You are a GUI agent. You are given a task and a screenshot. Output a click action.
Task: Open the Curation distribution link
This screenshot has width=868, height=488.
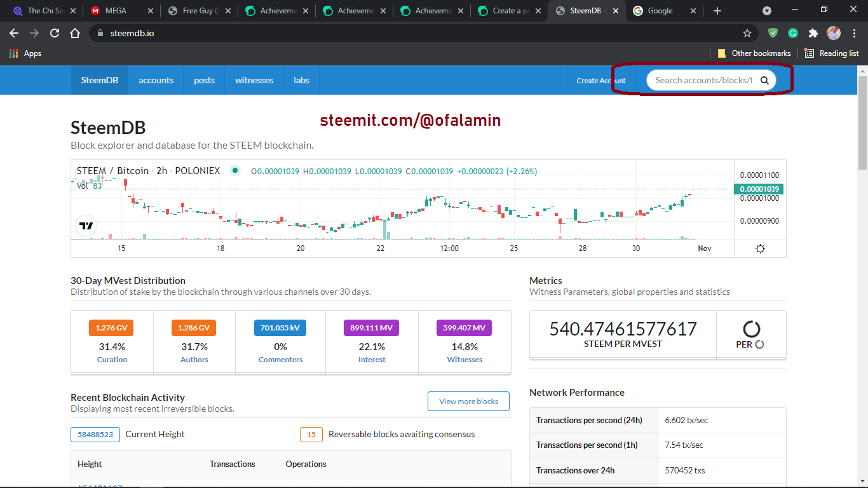pos(112,360)
